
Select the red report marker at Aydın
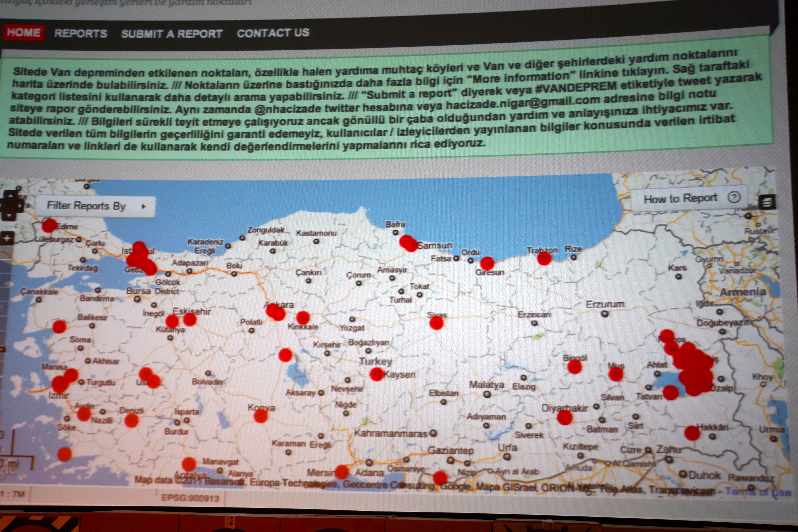click(84, 414)
